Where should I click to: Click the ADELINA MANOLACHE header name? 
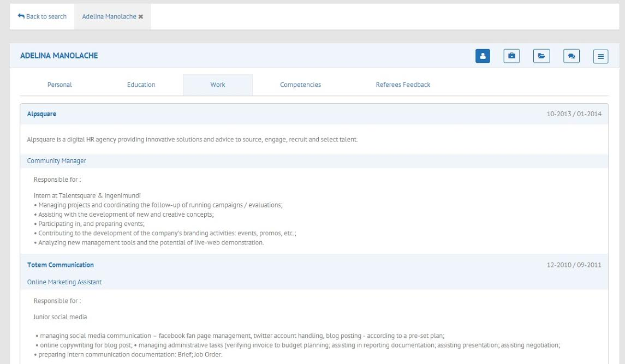click(x=59, y=56)
